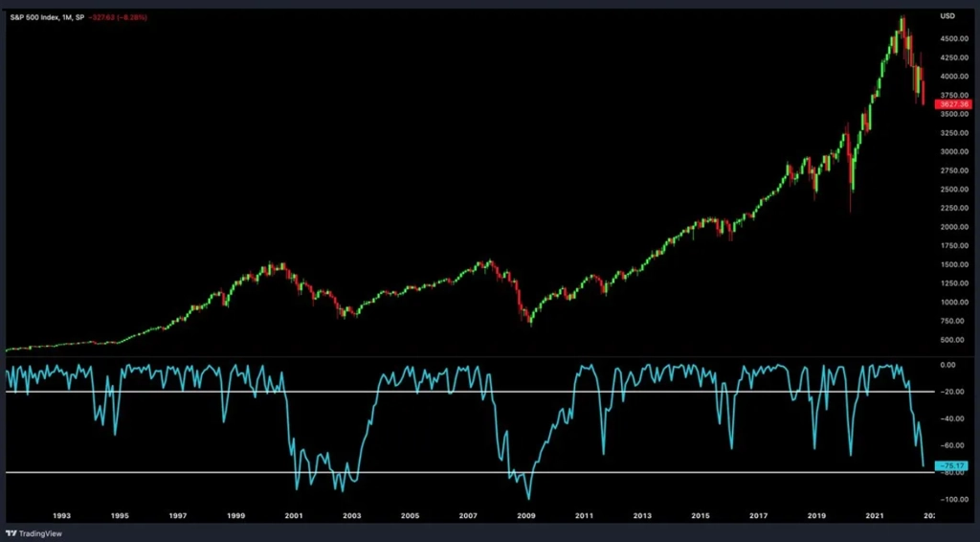This screenshot has width=980, height=542.
Task: Click the 2009 year on time axis
Action: pos(526,516)
